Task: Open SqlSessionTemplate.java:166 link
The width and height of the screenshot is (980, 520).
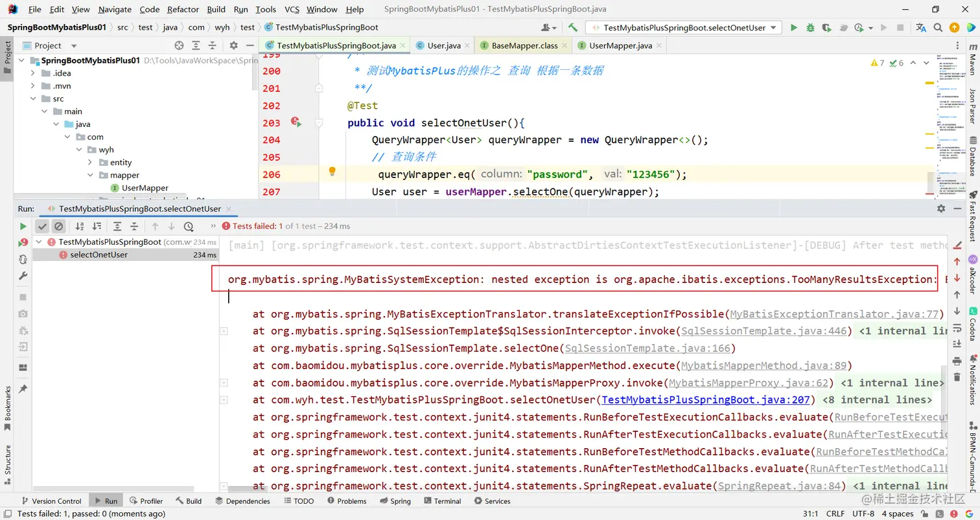Action: (x=647, y=348)
